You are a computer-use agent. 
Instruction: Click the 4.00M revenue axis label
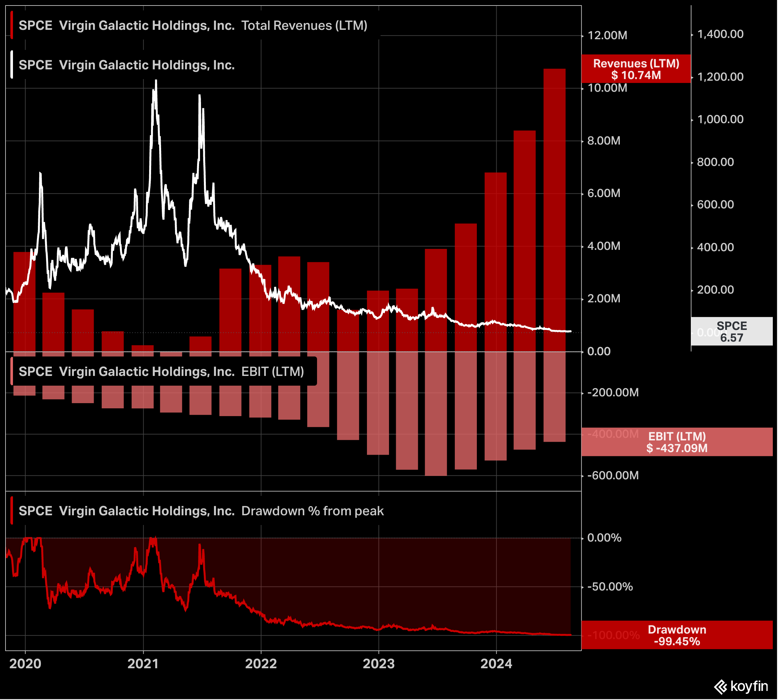point(604,246)
